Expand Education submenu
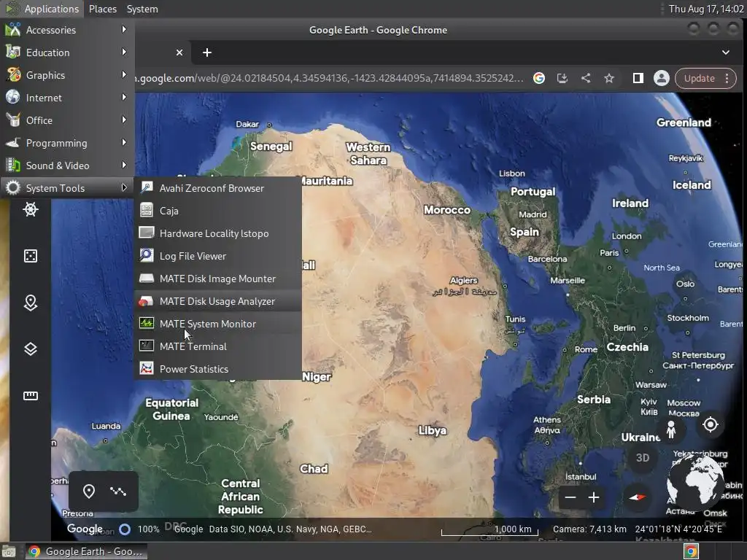 (67, 52)
